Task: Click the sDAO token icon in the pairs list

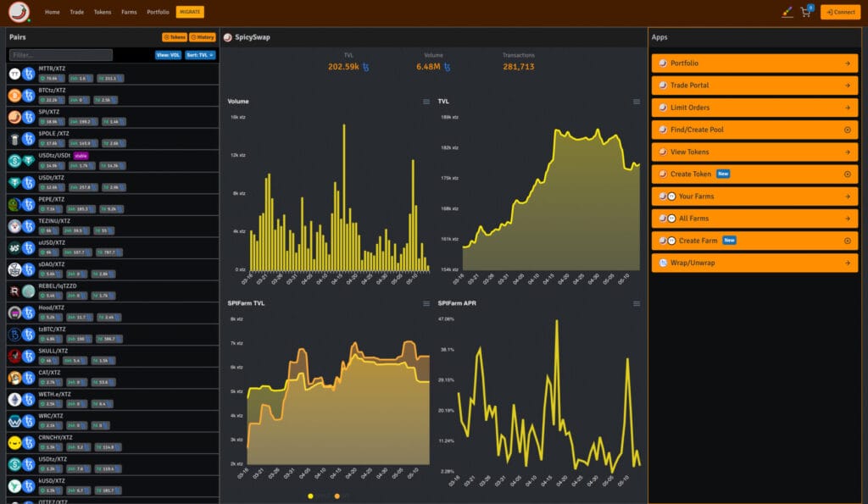Action: coord(14,269)
